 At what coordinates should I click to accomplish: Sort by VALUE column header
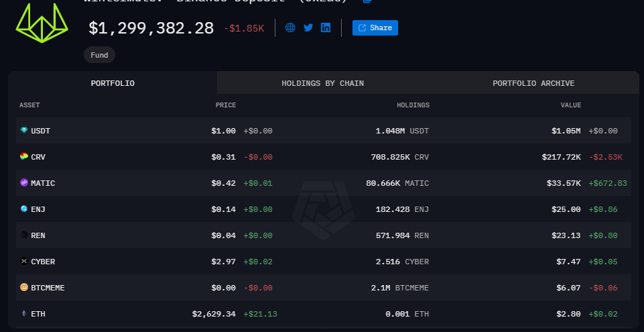point(571,105)
